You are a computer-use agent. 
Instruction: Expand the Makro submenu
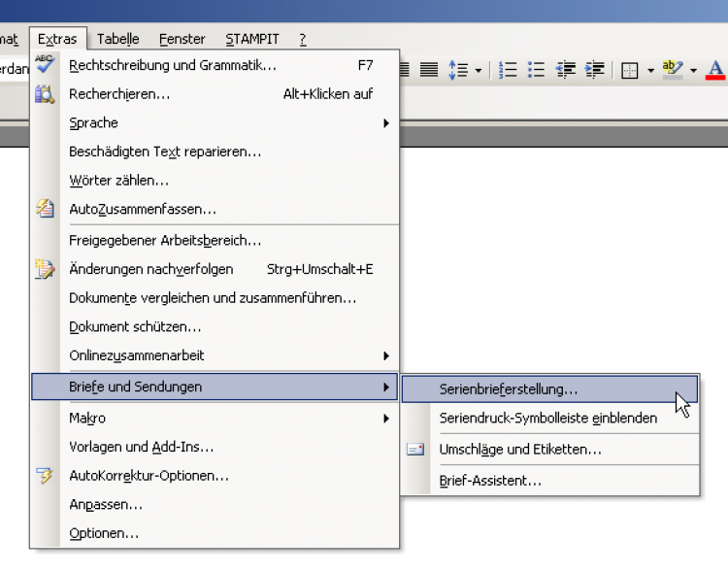[x=228, y=418]
